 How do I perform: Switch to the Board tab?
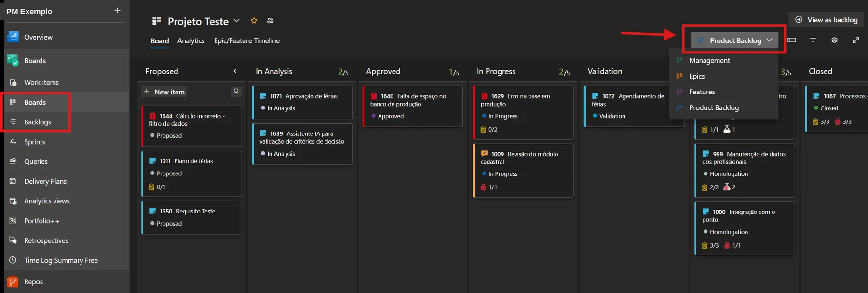[160, 41]
